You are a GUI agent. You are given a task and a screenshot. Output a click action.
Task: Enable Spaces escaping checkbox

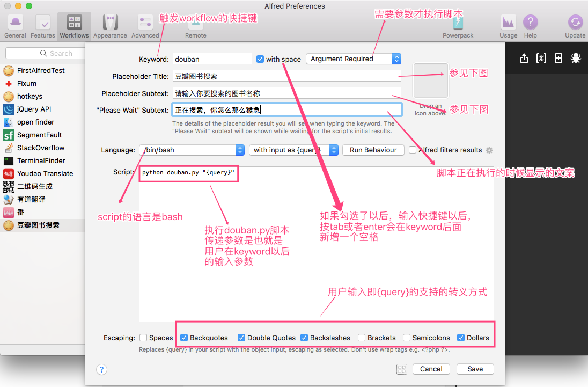(143, 338)
